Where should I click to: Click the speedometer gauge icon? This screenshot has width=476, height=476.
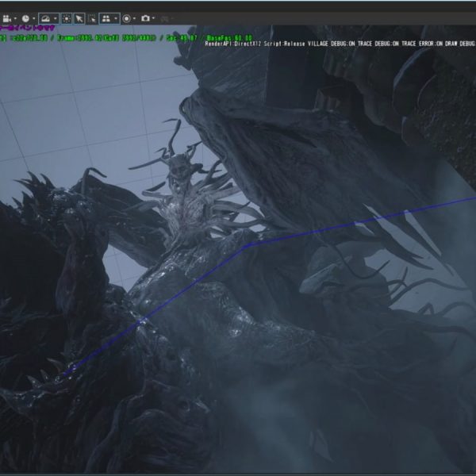[45, 18]
